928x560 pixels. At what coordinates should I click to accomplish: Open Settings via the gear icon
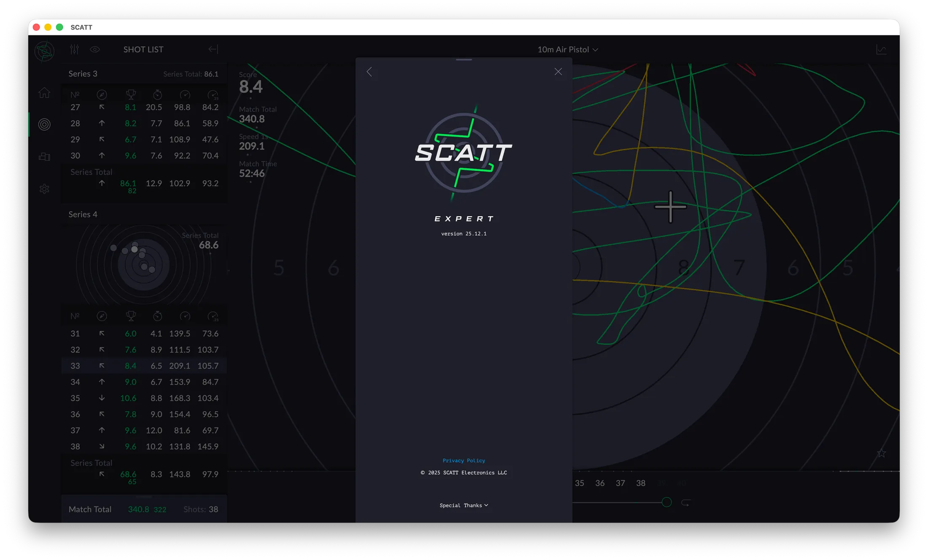pos(44,188)
